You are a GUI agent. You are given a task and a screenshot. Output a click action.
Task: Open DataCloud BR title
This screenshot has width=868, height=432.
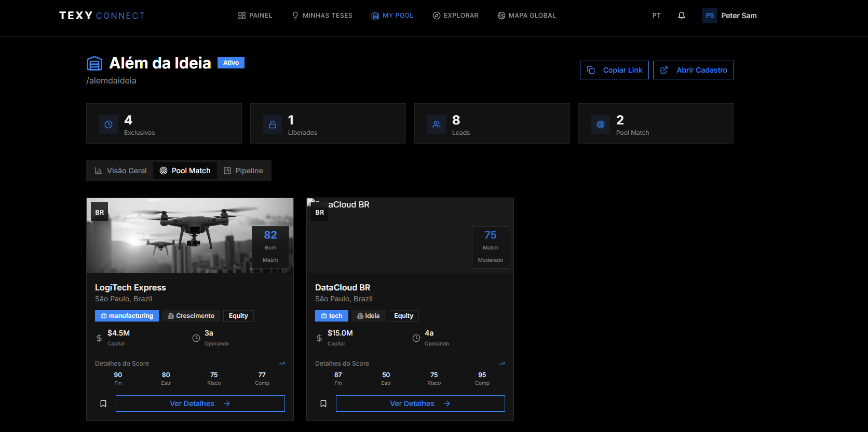343,287
